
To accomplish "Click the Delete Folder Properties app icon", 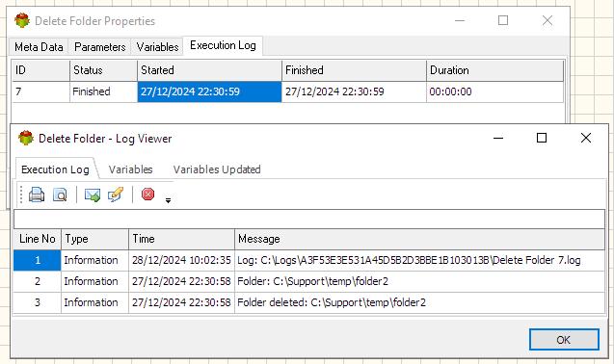I will [x=22, y=20].
